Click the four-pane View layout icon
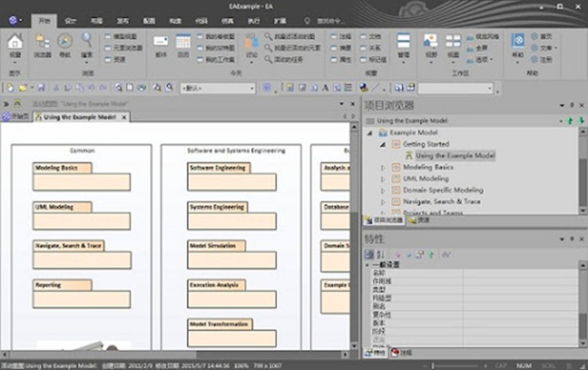 pos(453,41)
